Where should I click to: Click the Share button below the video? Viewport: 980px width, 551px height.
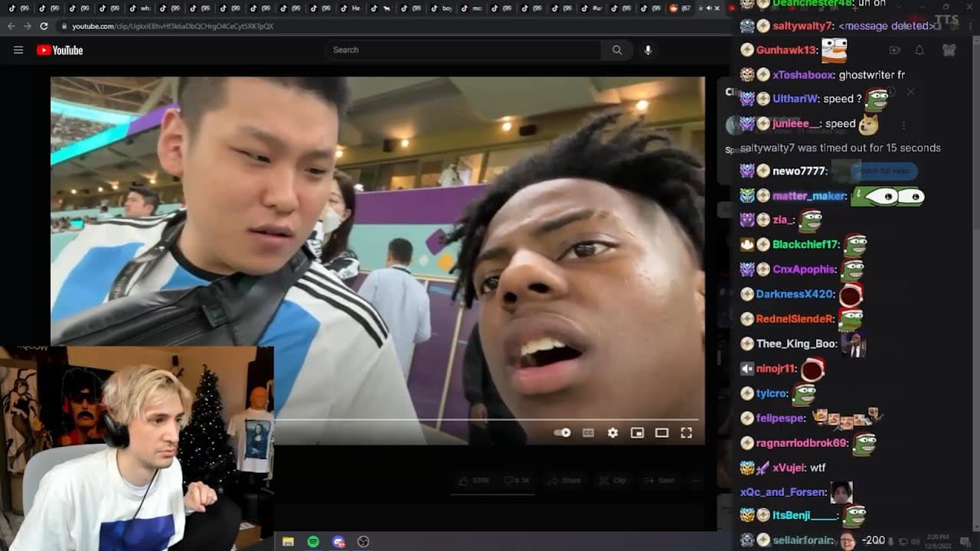pyautogui.click(x=564, y=481)
